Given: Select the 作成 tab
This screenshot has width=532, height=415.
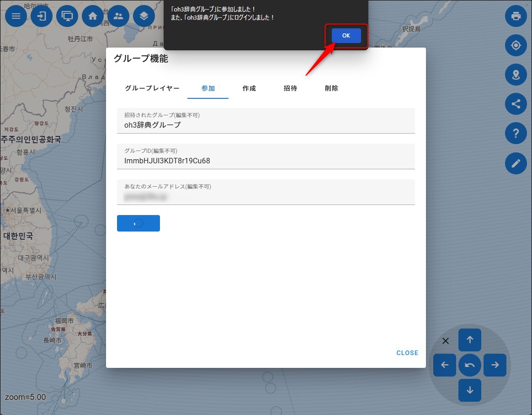Looking at the screenshot, I should click(x=249, y=88).
